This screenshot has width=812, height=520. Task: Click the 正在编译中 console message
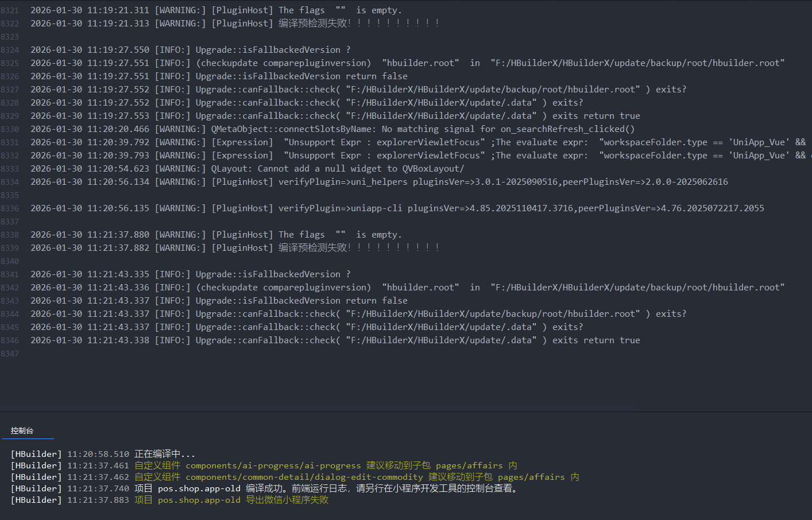click(x=164, y=454)
